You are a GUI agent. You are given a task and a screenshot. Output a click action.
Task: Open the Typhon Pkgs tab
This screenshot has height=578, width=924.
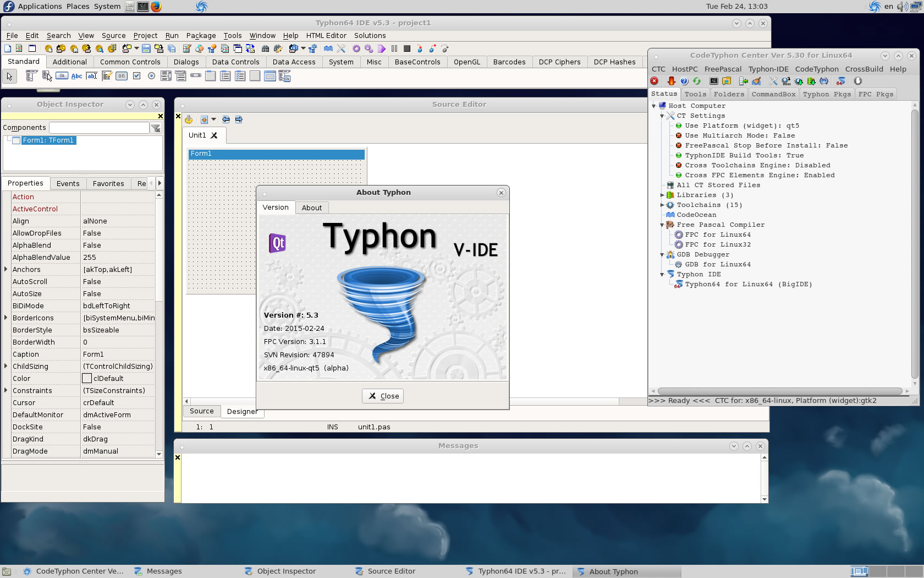827,94
